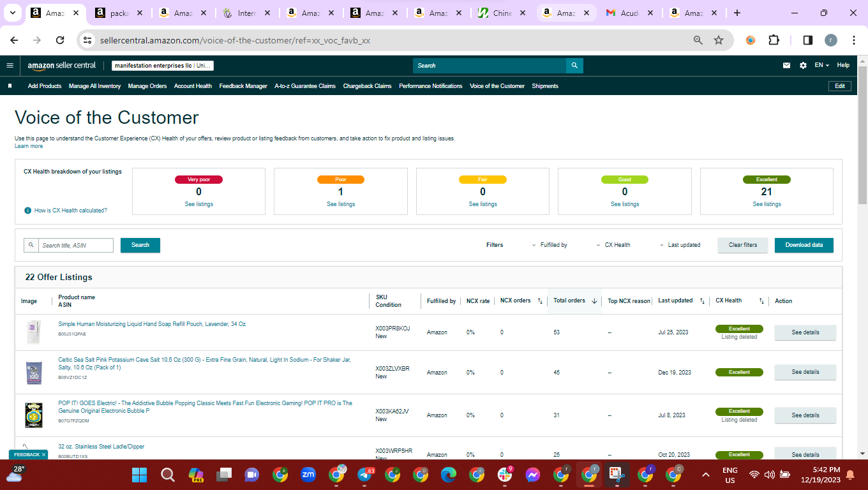868x490 pixels.
Task: Open the Chrome side panel icon
Action: point(807,40)
